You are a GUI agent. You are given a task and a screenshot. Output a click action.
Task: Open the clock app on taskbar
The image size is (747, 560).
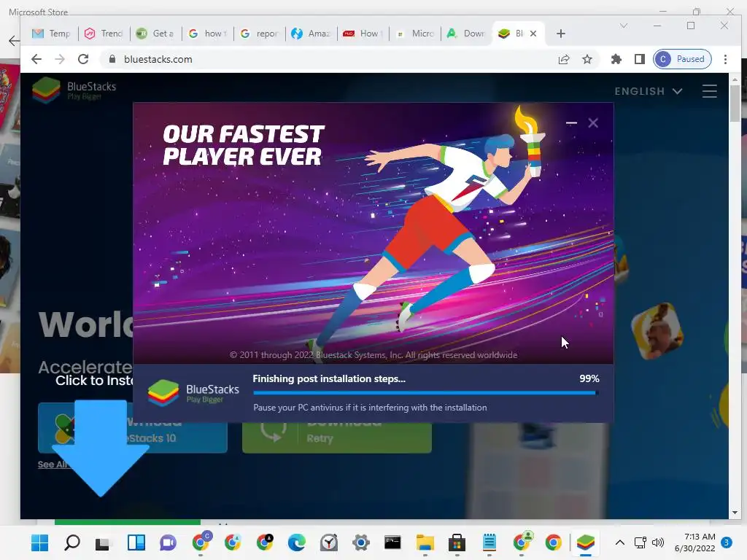click(329, 542)
